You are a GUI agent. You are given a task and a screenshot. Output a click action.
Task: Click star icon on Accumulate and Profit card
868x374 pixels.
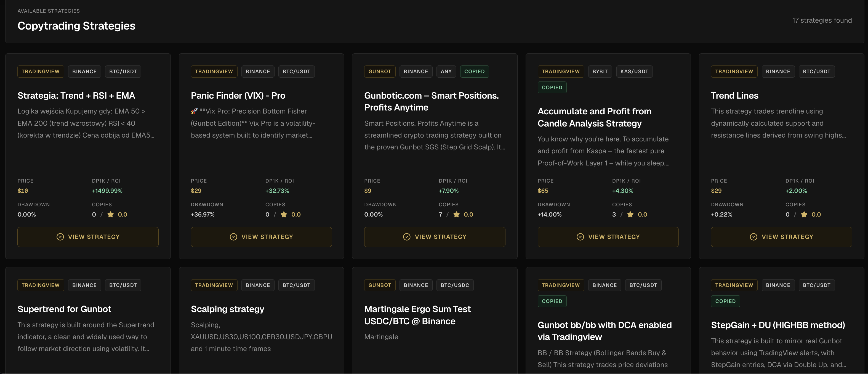pos(630,215)
